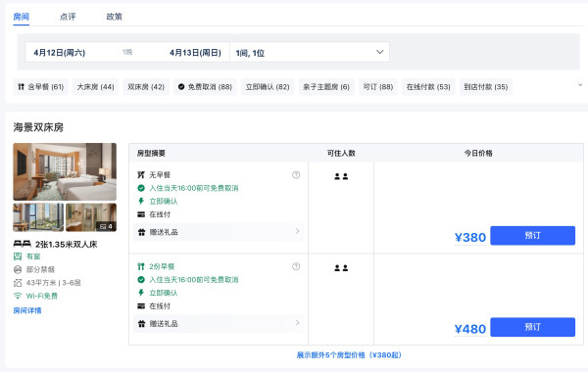
Task: Open the main room photo
Action: (65, 171)
